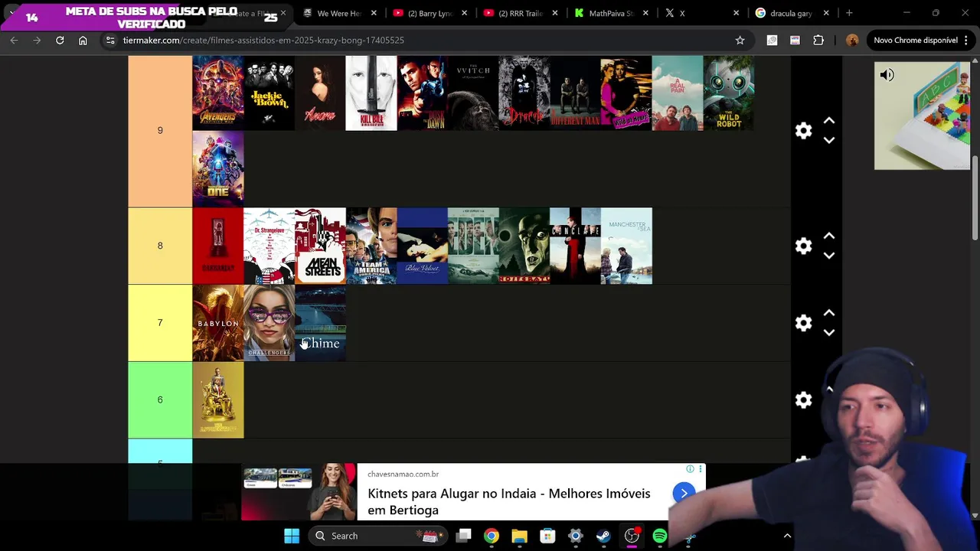Click the yellow-orange tier 8 label
Screen dimensions: 980x551
click(x=160, y=246)
